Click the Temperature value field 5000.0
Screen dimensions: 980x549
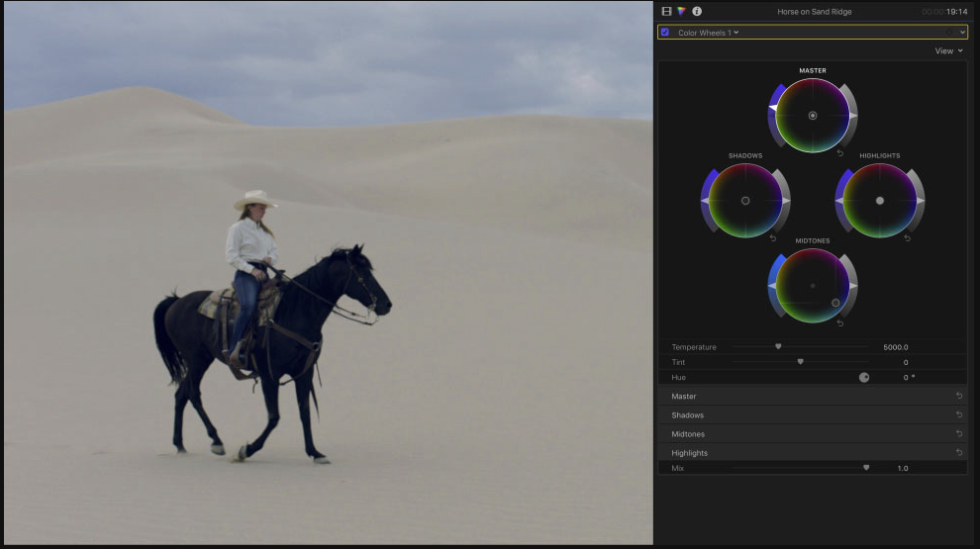(895, 347)
